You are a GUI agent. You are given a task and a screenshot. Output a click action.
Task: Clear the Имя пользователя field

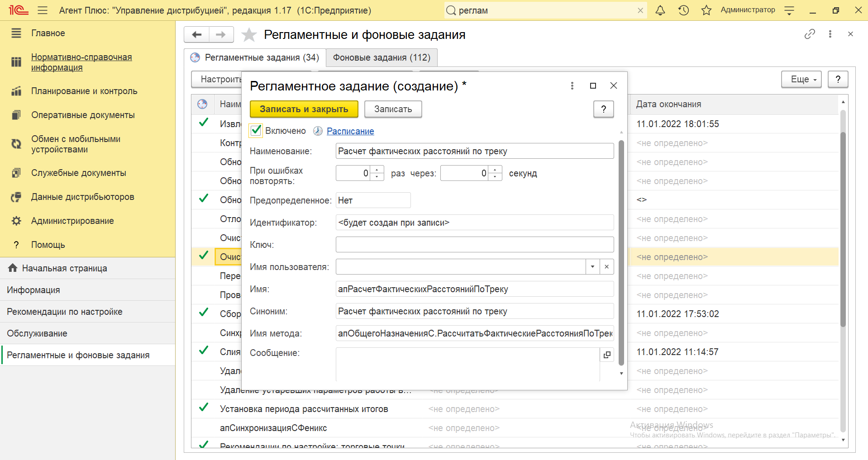606,267
